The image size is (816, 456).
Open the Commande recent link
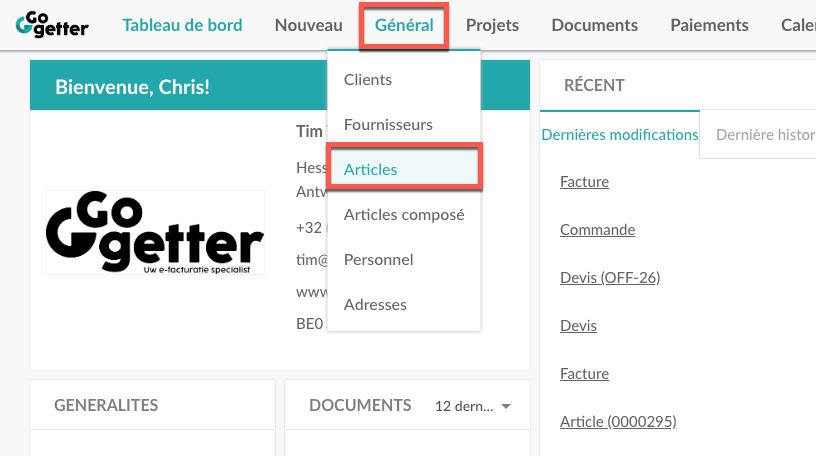tap(597, 230)
